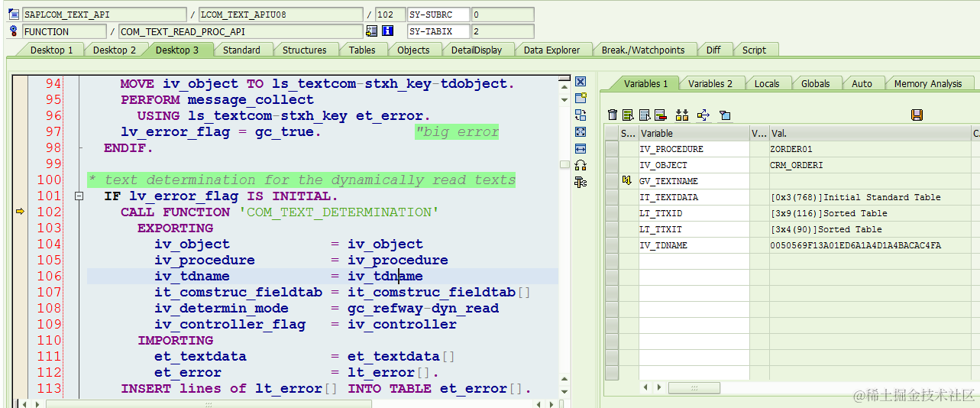Switch to the Variables 2 tab

pyautogui.click(x=710, y=83)
